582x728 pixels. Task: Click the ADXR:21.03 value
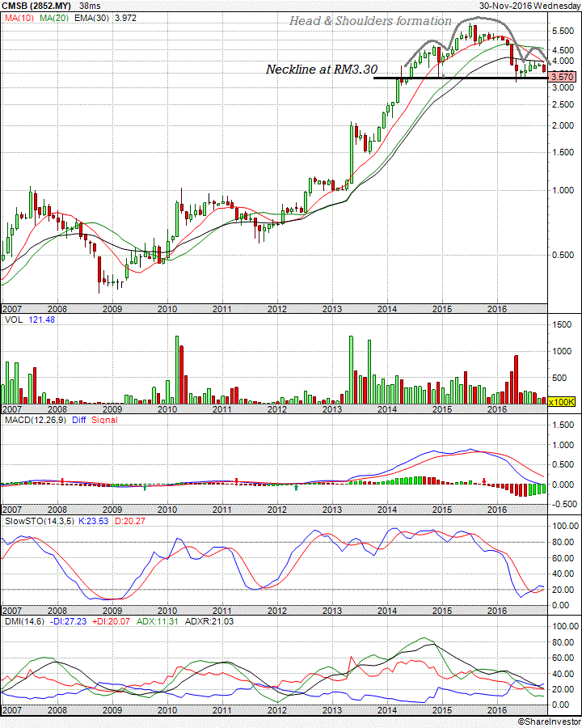(209, 621)
